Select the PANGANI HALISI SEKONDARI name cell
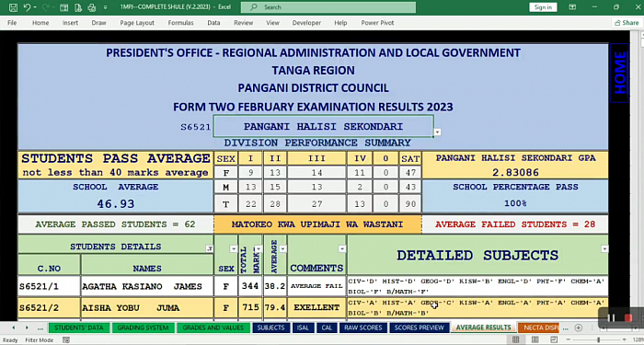Viewport: 644px width, 345px height. [323, 127]
